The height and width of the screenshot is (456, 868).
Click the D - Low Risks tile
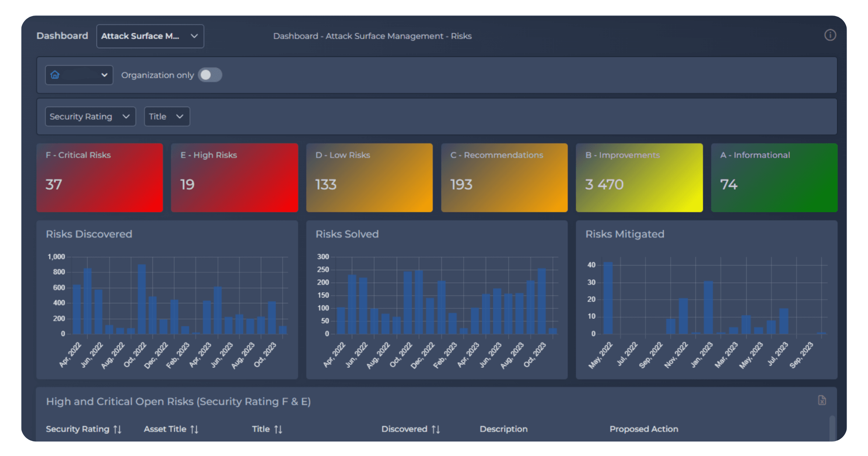[x=369, y=177]
